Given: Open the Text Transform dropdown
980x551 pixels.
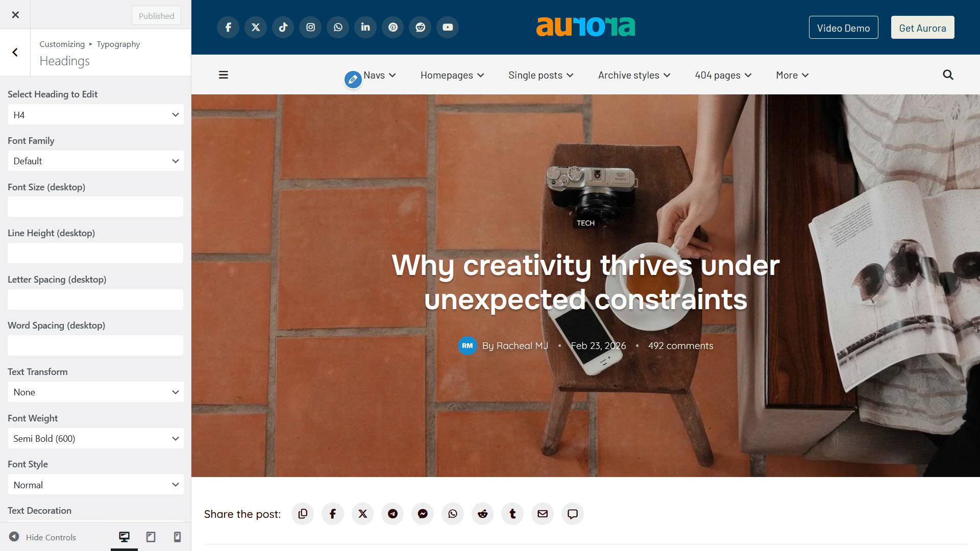Looking at the screenshot, I should point(95,392).
